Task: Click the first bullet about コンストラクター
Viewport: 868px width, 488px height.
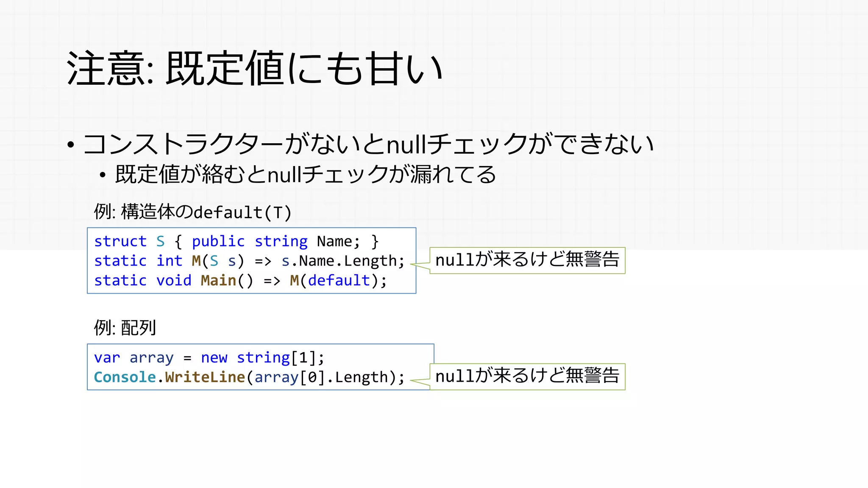Action: 368,144
